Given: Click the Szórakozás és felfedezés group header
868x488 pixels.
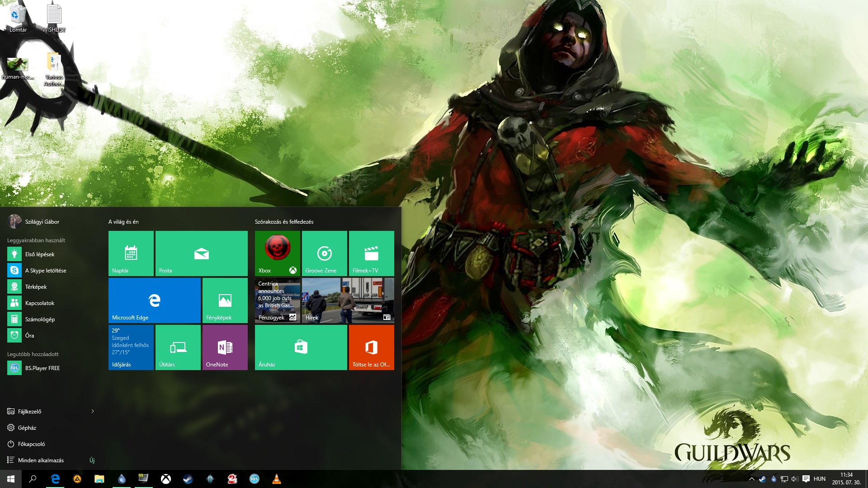Looking at the screenshot, I should 284,222.
